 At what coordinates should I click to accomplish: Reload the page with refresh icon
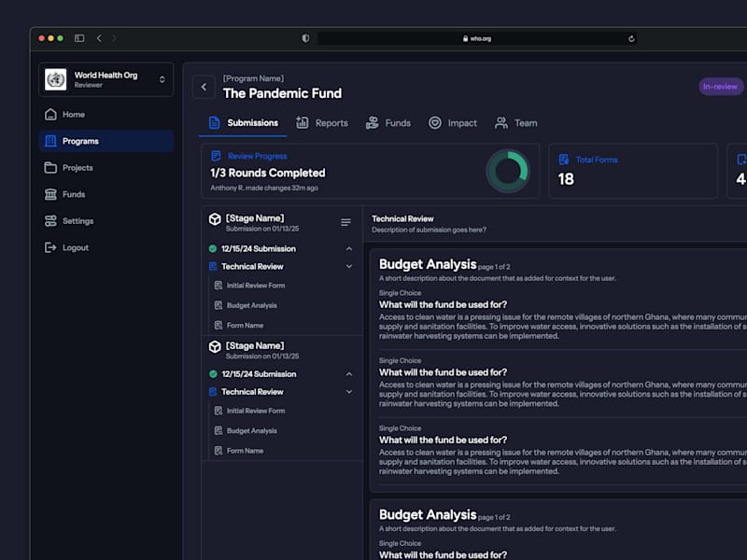click(x=631, y=38)
